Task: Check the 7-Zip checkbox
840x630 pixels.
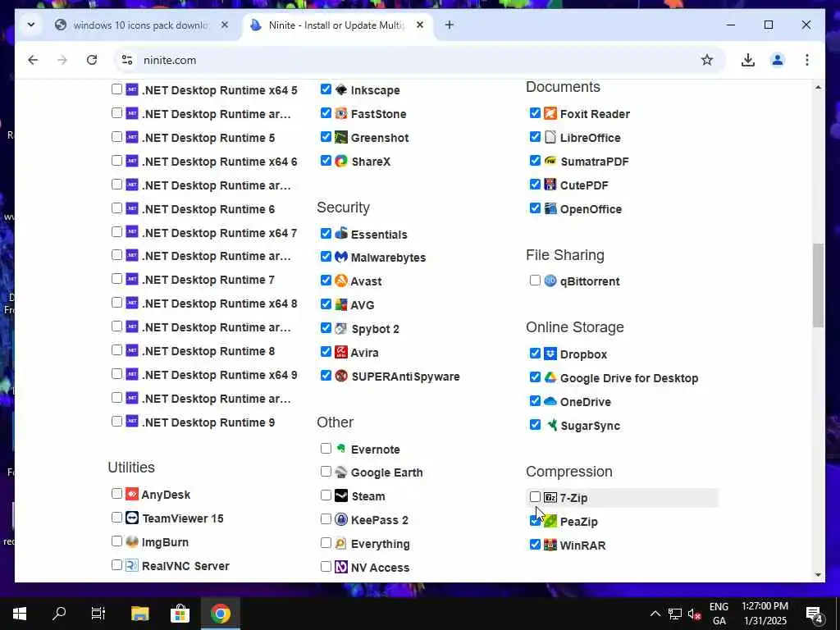Action: click(x=535, y=497)
